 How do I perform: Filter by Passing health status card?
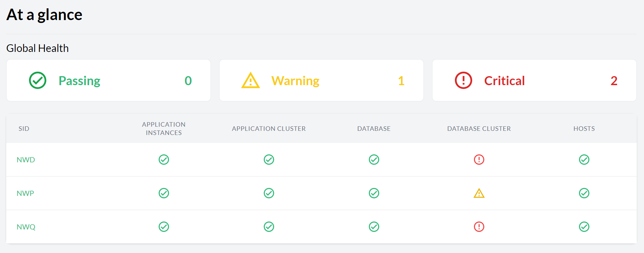tap(109, 80)
